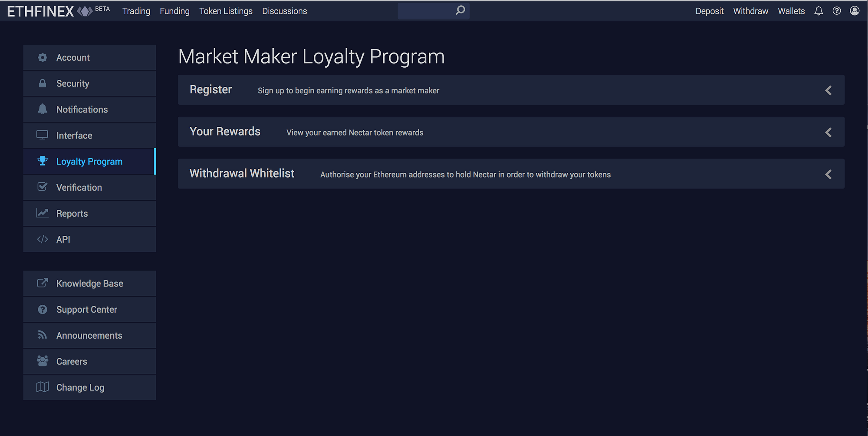
Task: Click the Change Log map icon
Action: coord(43,387)
